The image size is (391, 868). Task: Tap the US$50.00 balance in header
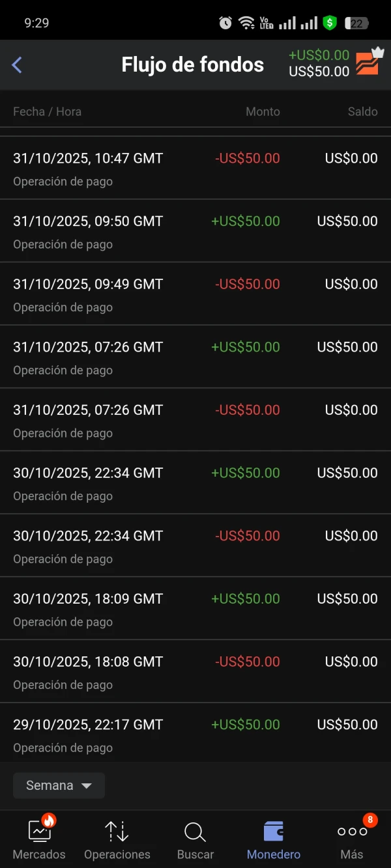[319, 72]
